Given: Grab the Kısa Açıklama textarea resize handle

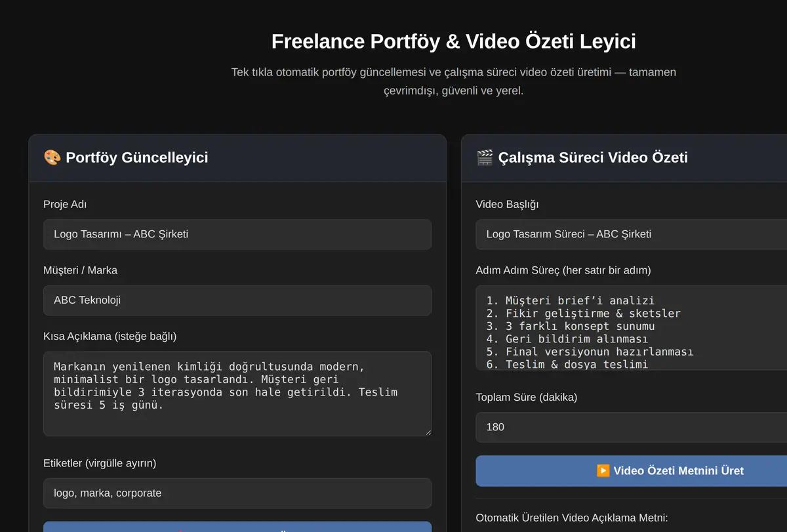Looking at the screenshot, I should pyautogui.click(x=427, y=432).
